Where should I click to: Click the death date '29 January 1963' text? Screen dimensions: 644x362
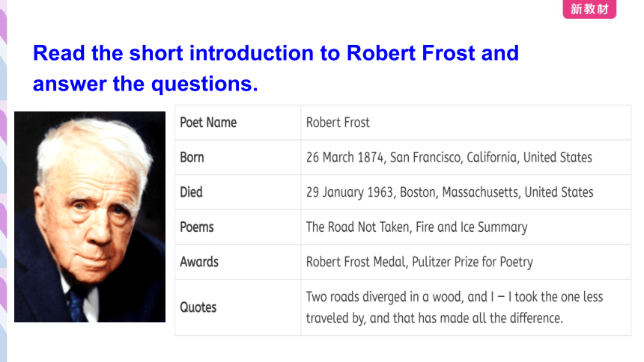[x=350, y=192]
